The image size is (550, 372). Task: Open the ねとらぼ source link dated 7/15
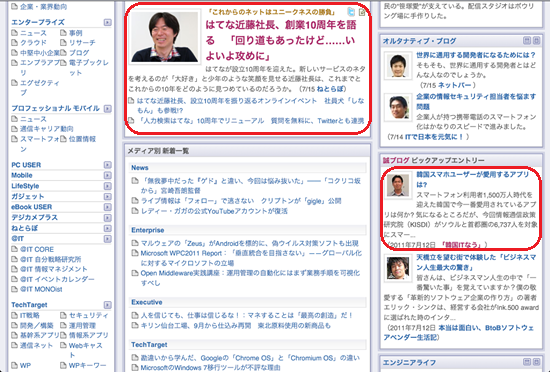(x=330, y=89)
